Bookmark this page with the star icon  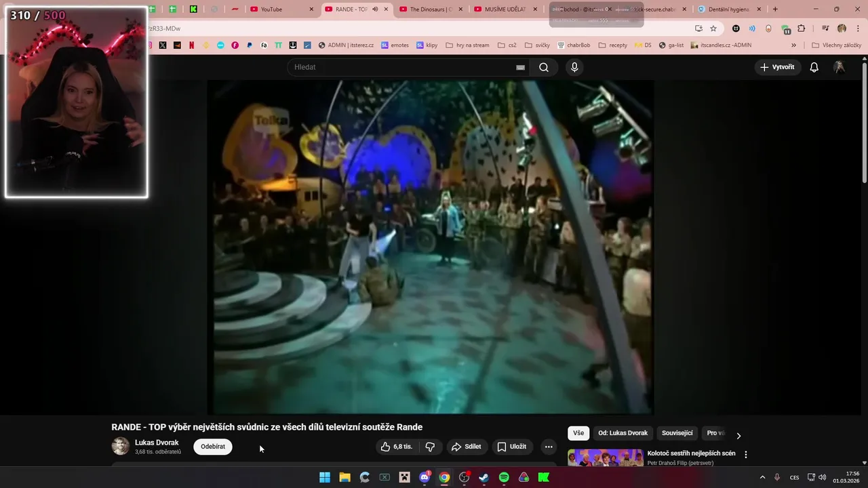[x=713, y=28]
